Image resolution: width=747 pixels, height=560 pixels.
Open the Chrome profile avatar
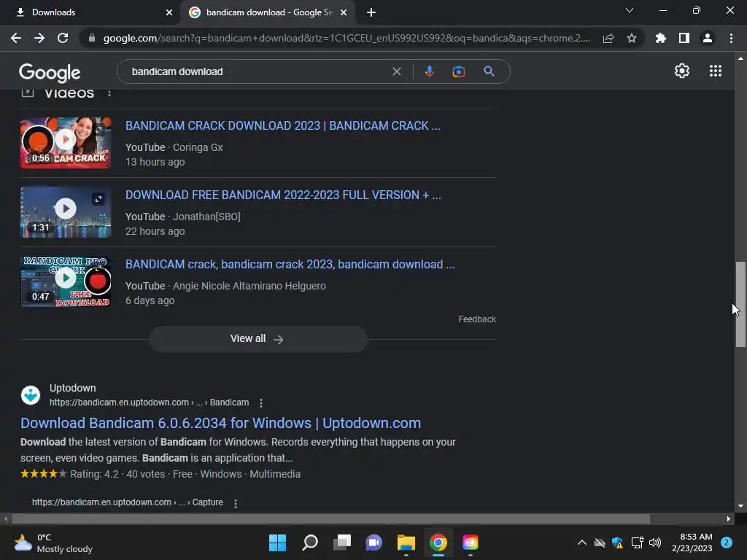(708, 38)
